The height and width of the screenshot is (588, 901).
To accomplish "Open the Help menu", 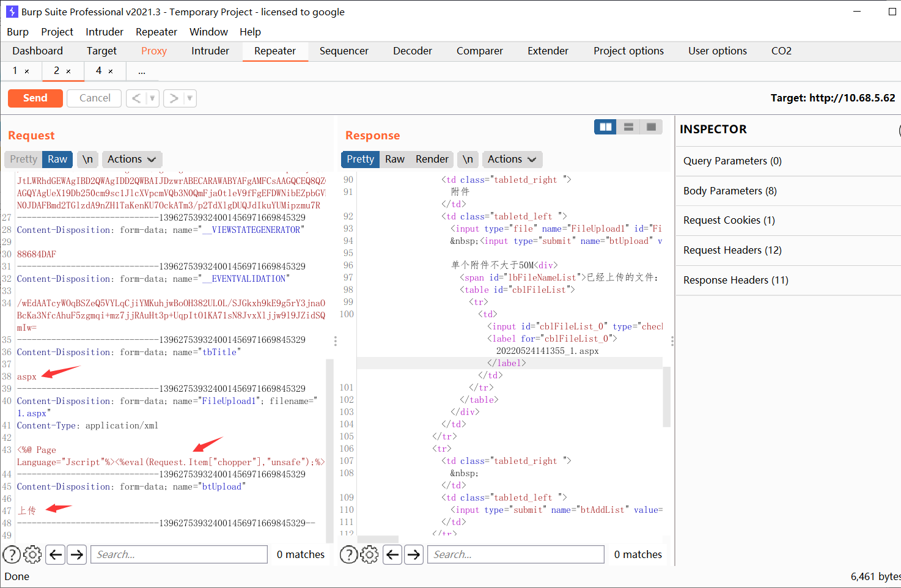I will [x=250, y=32].
